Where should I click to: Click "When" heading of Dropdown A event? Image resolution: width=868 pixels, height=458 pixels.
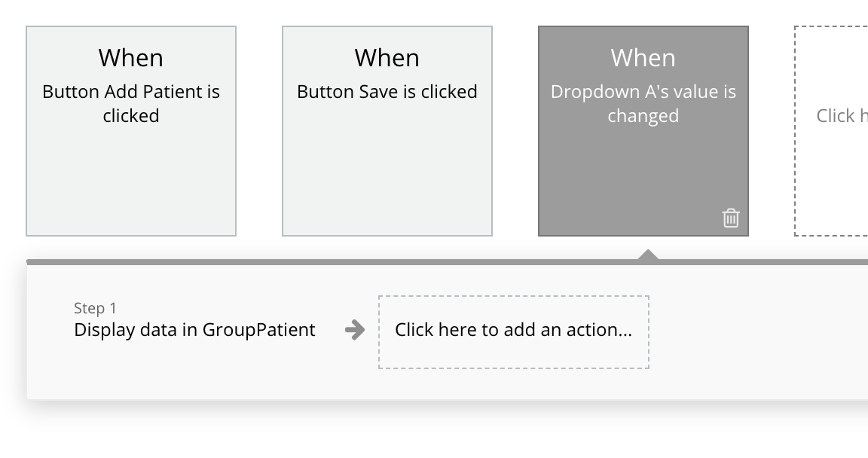click(643, 58)
